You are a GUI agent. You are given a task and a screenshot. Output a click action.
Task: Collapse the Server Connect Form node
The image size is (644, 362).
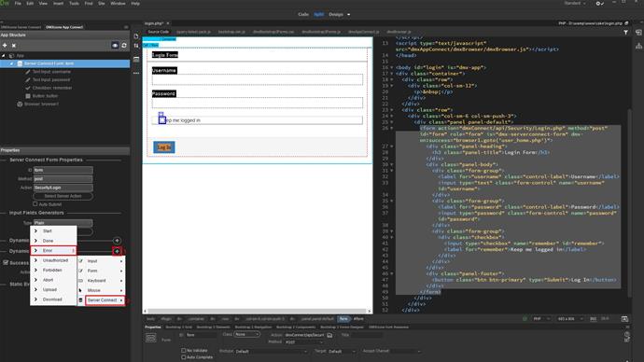pyautogui.click(x=11, y=63)
